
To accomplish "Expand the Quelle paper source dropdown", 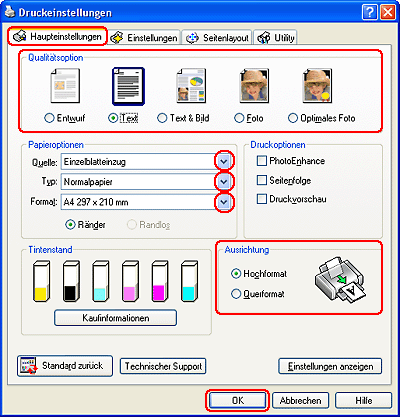I will click(x=224, y=162).
